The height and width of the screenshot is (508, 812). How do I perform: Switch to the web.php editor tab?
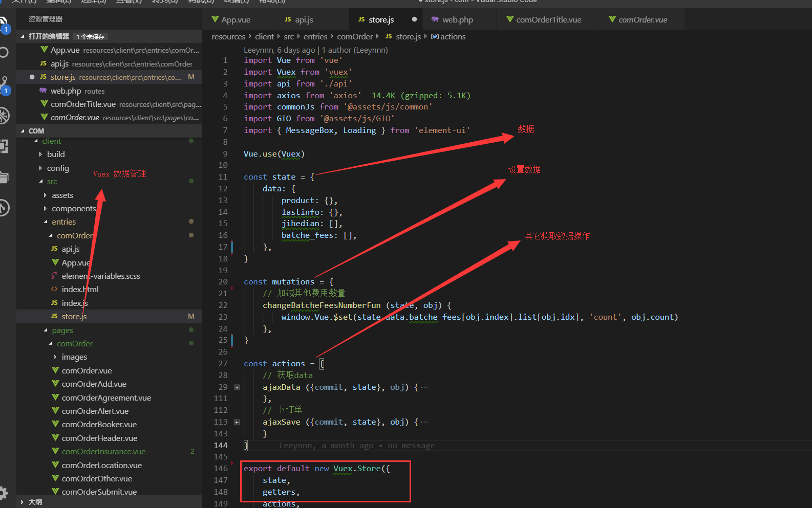click(x=457, y=20)
